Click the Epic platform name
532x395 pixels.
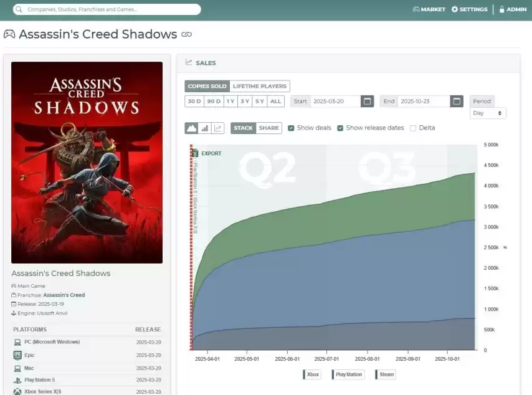tap(29, 355)
